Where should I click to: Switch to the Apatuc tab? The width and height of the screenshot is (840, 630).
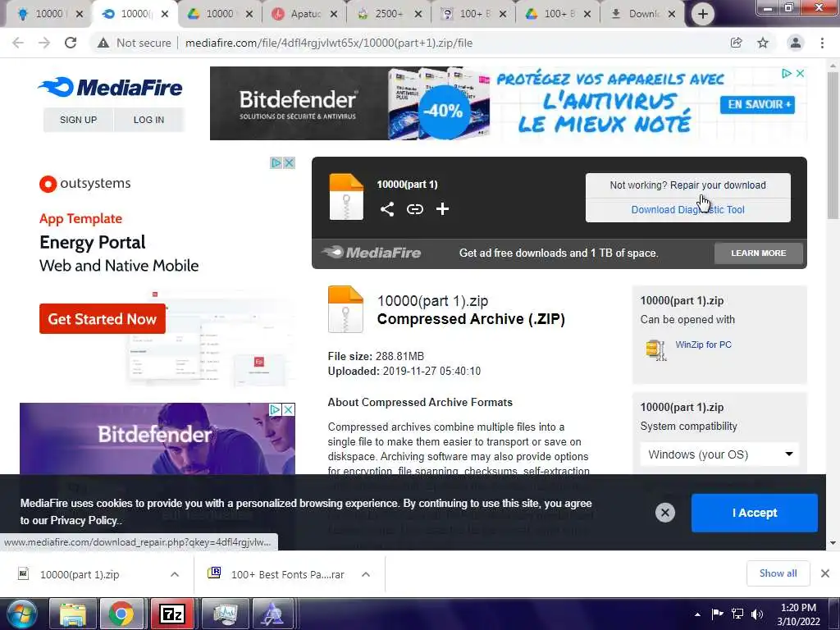point(305,14)
